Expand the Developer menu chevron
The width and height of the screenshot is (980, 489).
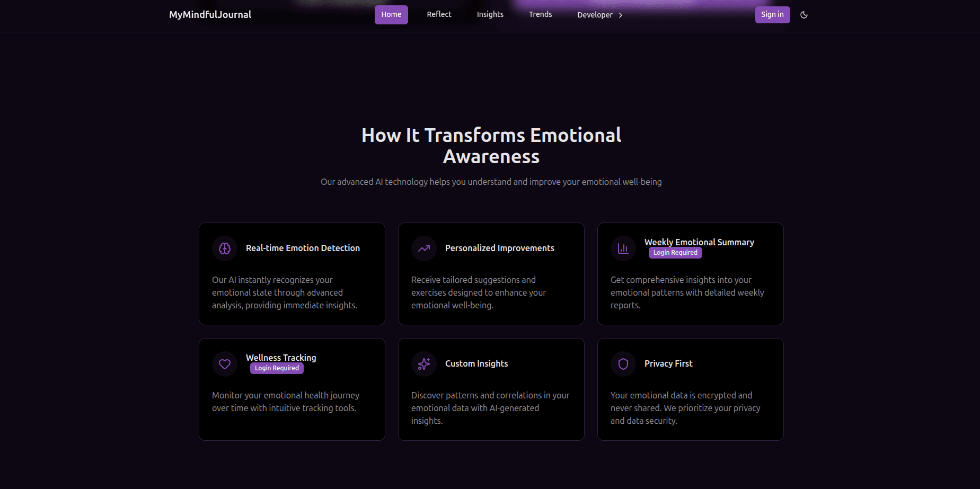[621, 15]
